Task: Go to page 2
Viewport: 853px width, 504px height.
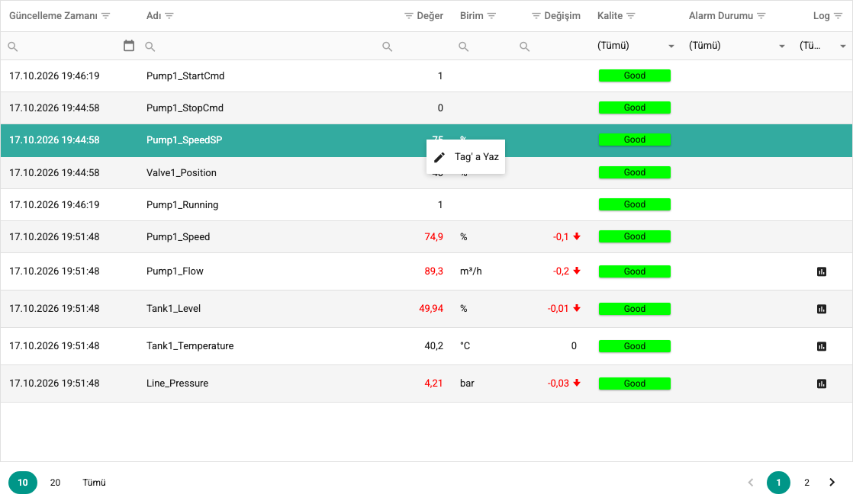Action: point(806,482)
